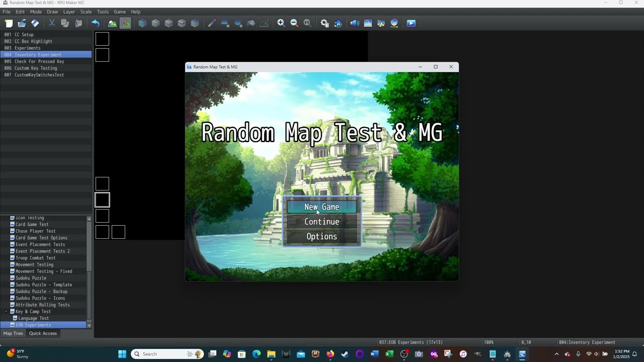Open the Sound Test speaker icon
Screen dimensions: 644x362
[355, 23]
